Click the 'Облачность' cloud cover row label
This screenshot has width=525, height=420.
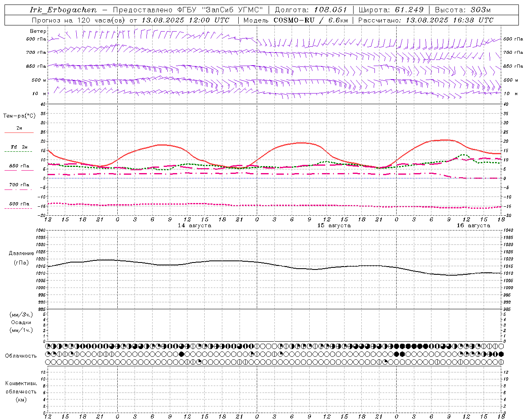(21, 356)
